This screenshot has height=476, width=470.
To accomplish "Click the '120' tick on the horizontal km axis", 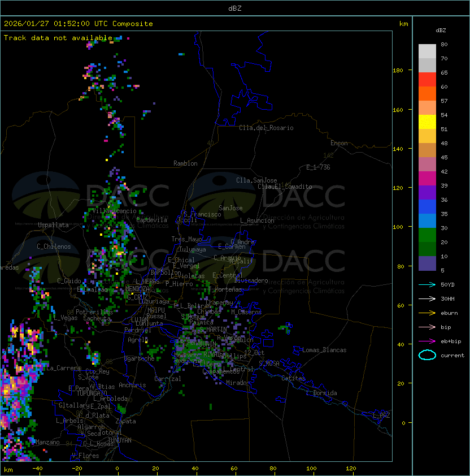I will (x=351, y=469).
